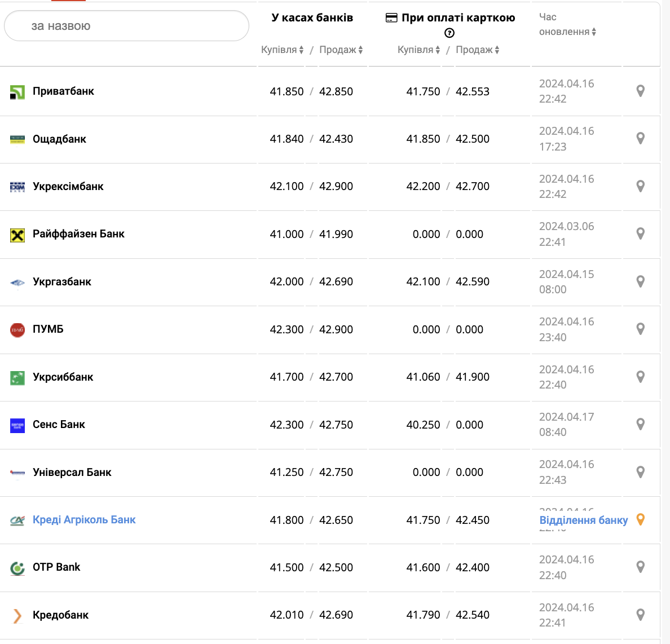
Task: Sort by card payment Продаж column
Action: point(477,50)
